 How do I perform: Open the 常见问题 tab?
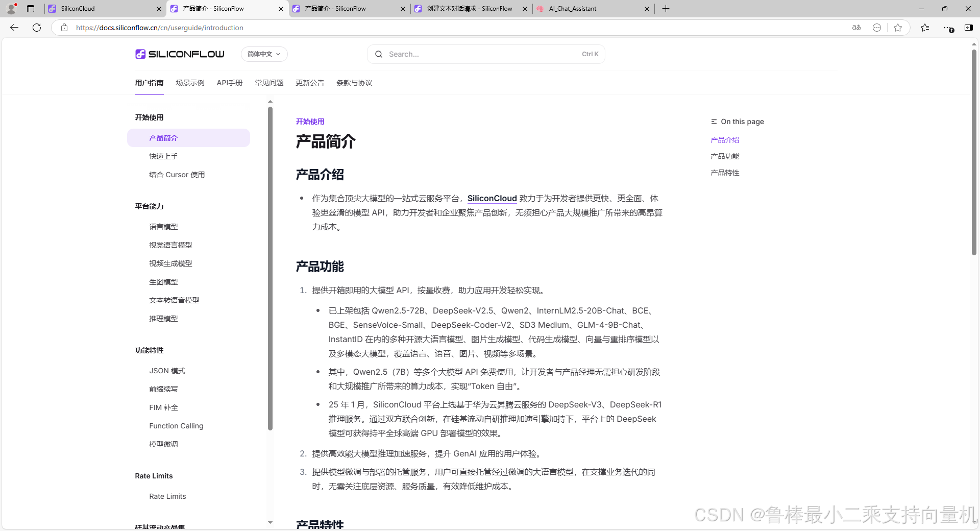269,83
